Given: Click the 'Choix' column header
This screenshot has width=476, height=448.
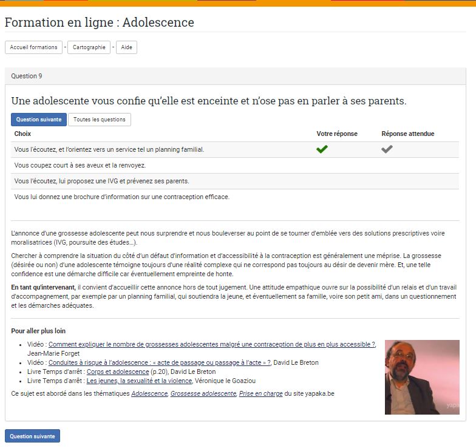Looking at the screenshot, I should point(22,134).
